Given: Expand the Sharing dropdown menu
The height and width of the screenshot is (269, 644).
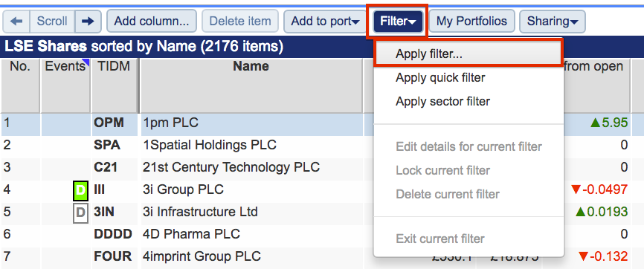Looking at the screenshot, I should pyautogui.click(x=553, y=22).
